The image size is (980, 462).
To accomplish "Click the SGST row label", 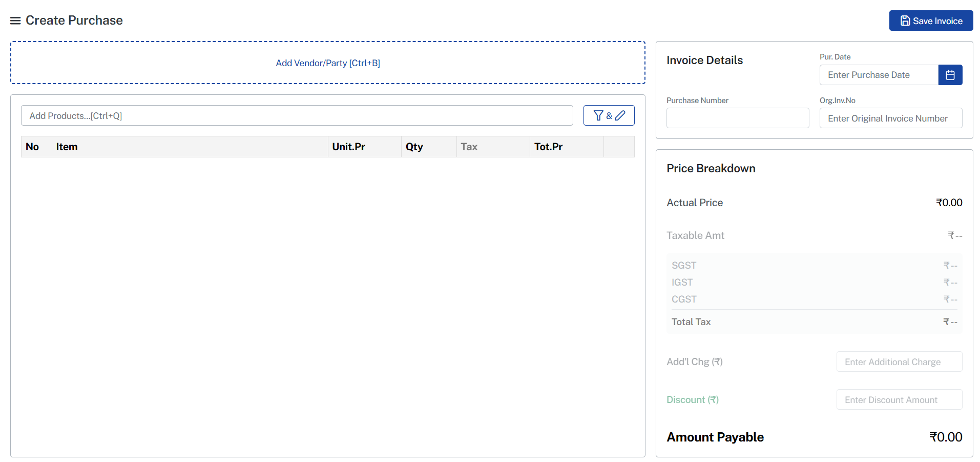I will pos(684,265).
